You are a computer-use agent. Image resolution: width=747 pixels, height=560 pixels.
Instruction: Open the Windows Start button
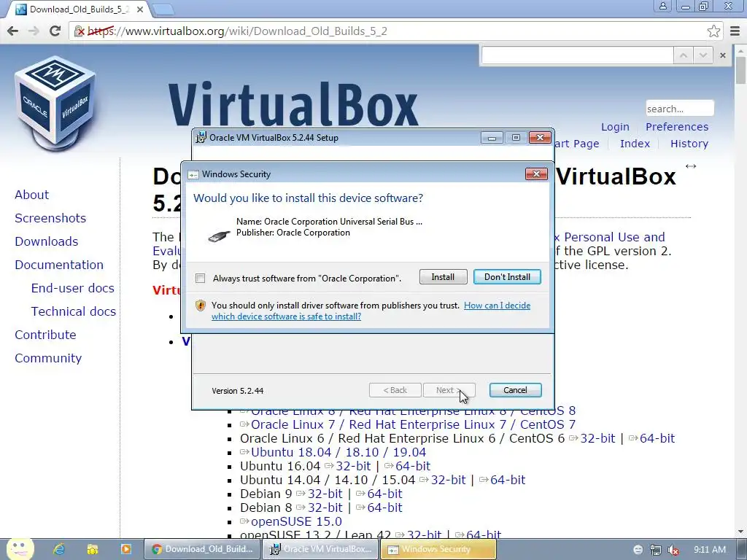20,549
